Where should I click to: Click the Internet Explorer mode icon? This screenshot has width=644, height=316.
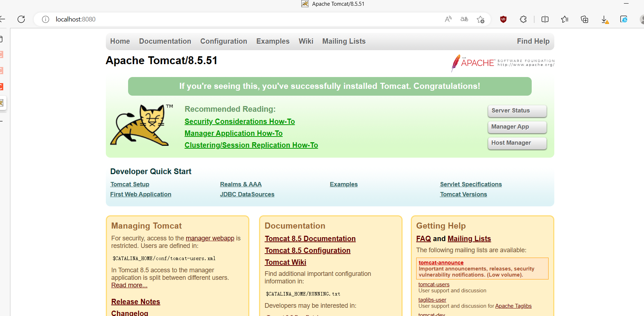[x=624, y=19]
